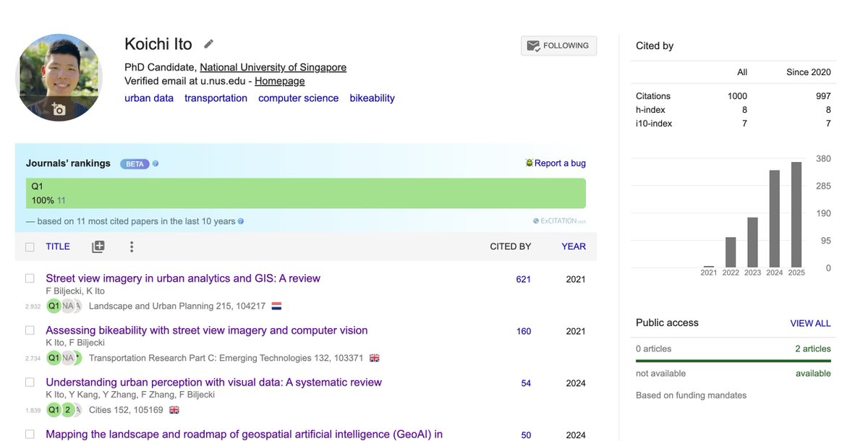Click the '2 articles' available link
This screenshot has width=868, height=441.
pos(813,348)
